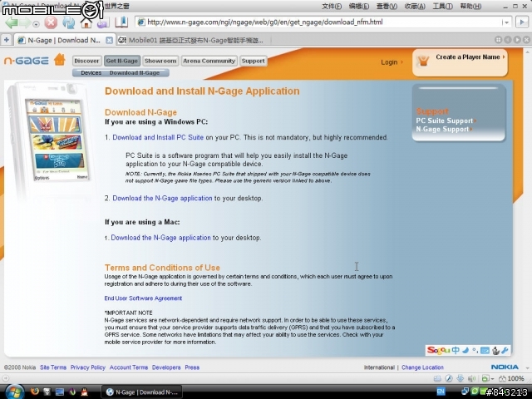
Task: Launch QQ penguin from quick launch
Action: (84, 392)
